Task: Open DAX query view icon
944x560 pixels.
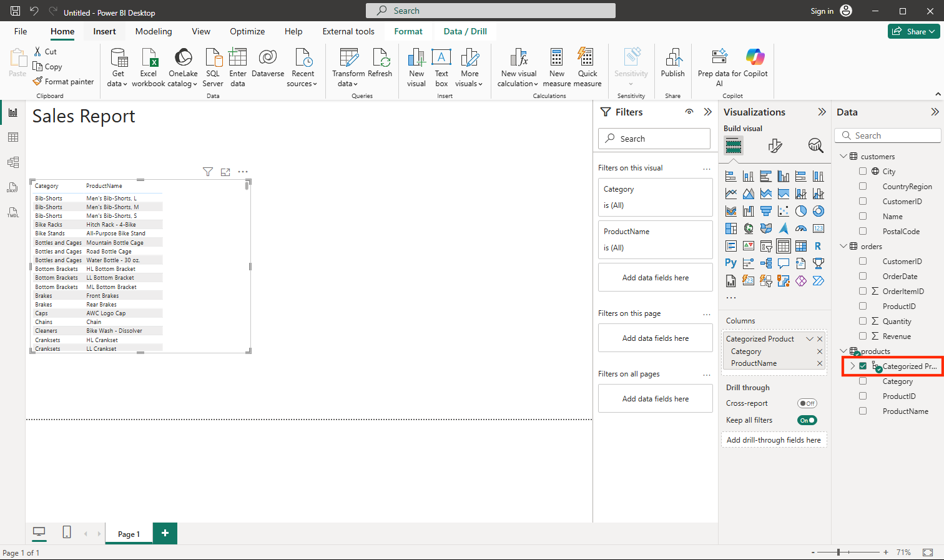Action: click(13, 187)
